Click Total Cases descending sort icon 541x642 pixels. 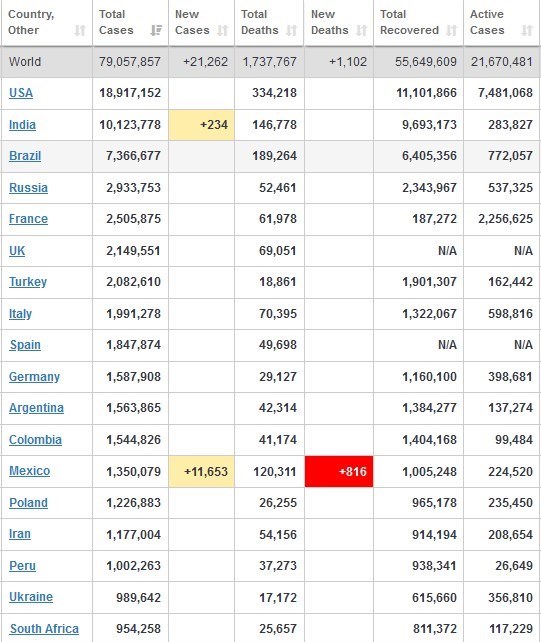[x=156, y=30]
